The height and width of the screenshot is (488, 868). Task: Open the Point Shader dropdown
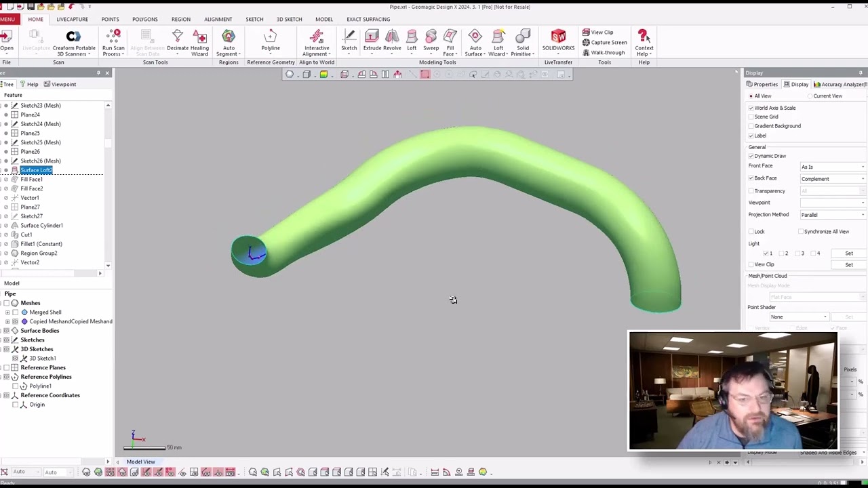pyautogui.click(x=799, y=317)
